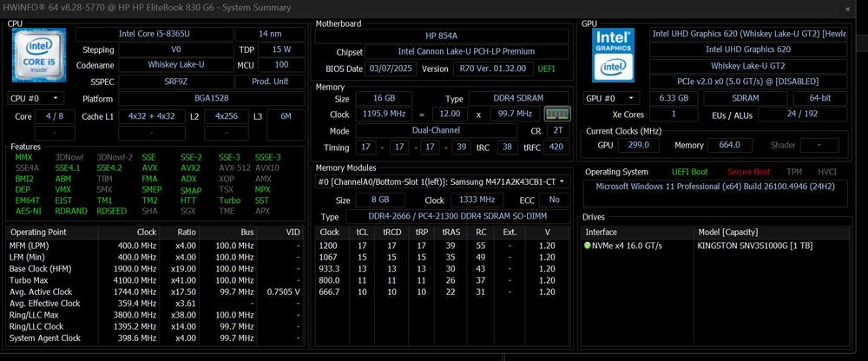
Task: Click the Avg. Effective Clock row
Action: coord(155,304)
